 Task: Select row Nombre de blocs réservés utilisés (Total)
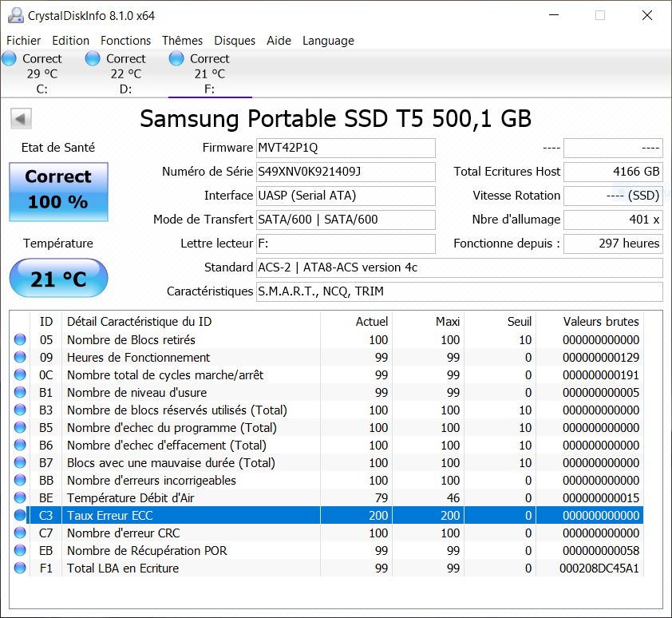point(326,410)
